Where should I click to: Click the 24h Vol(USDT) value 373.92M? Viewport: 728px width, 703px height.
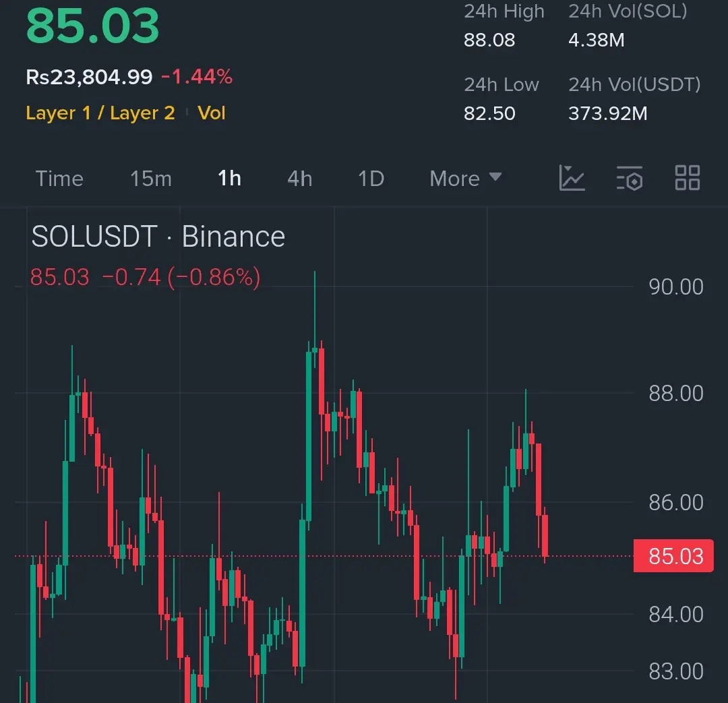pos(608,113)
